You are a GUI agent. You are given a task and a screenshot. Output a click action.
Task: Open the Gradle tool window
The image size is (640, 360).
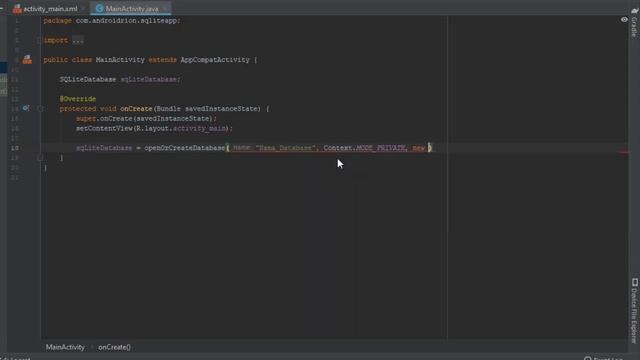[x=634, y=22]
